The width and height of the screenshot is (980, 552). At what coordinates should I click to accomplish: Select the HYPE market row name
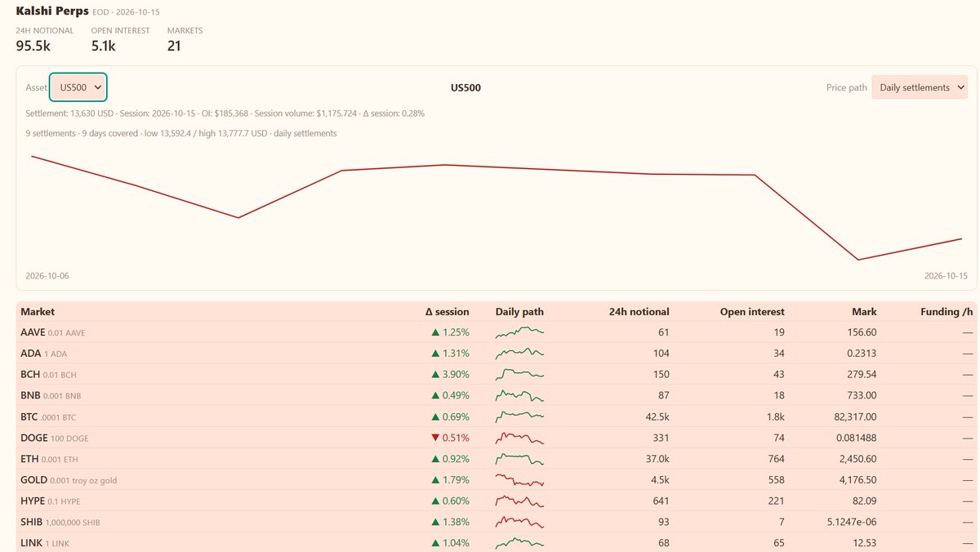point(33,501)
